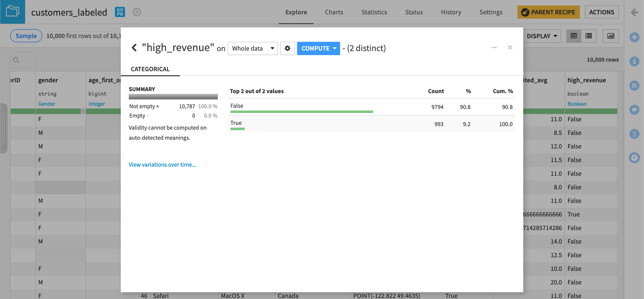Toggle the column quick charts view
644x299 pixels.
(x=611, y=36)
